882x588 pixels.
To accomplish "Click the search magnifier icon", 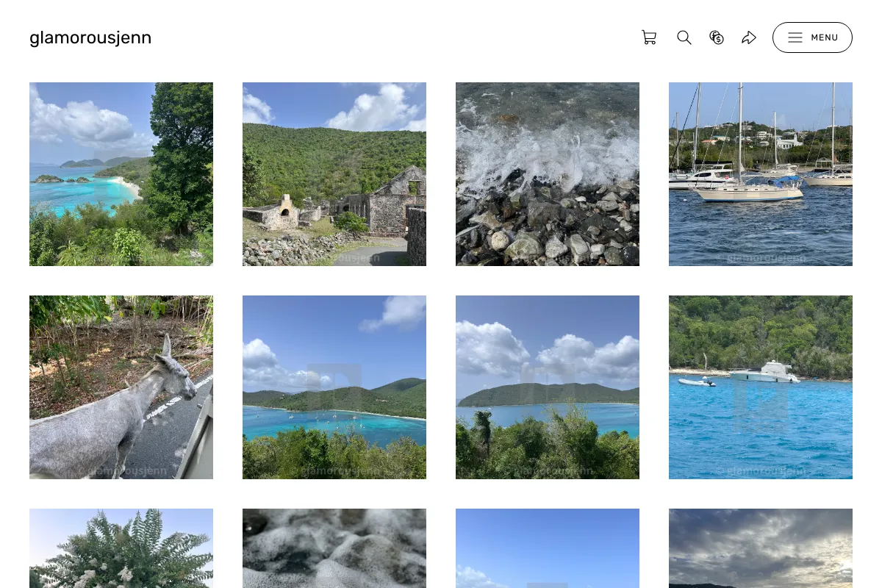I will tap(684, 37).
